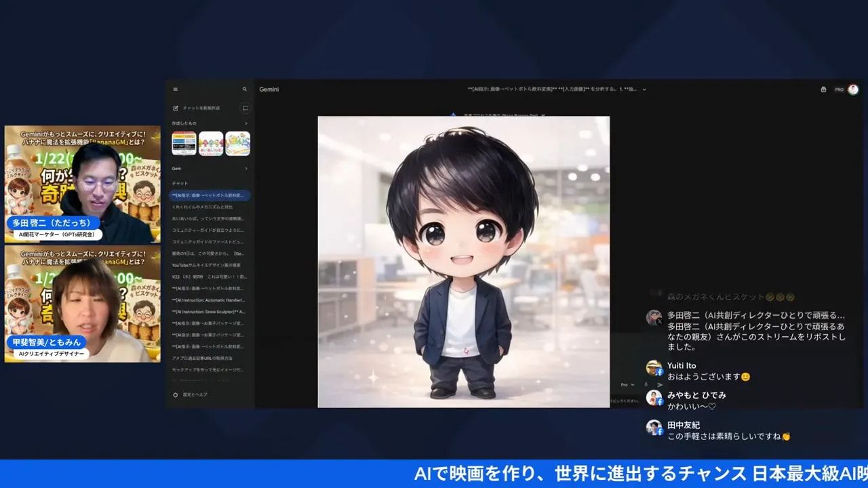
Task: Select the highlighted AI指示 chat at list top
Action: coord(209,195)
